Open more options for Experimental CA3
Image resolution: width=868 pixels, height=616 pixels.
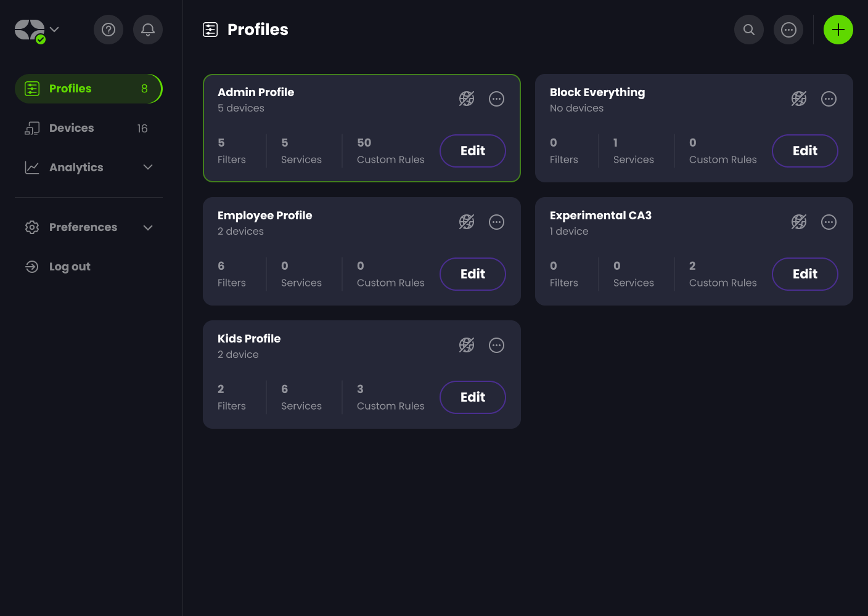point(829,222)
